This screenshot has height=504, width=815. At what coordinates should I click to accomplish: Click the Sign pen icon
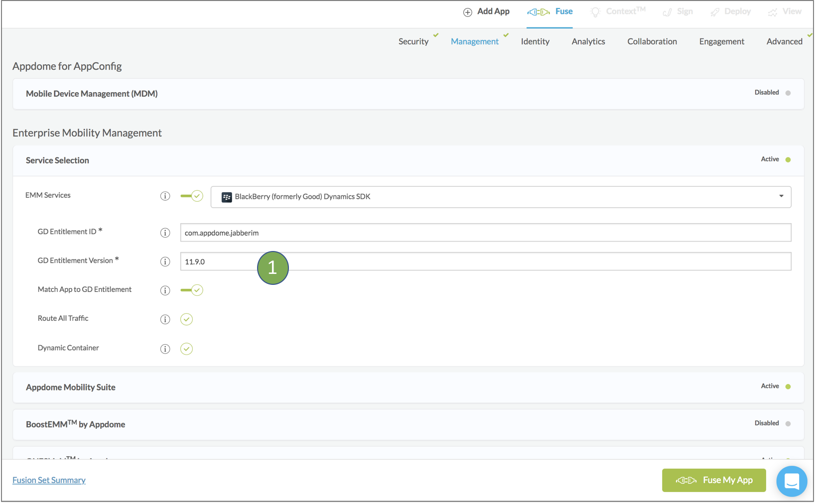tap(667, 12)
